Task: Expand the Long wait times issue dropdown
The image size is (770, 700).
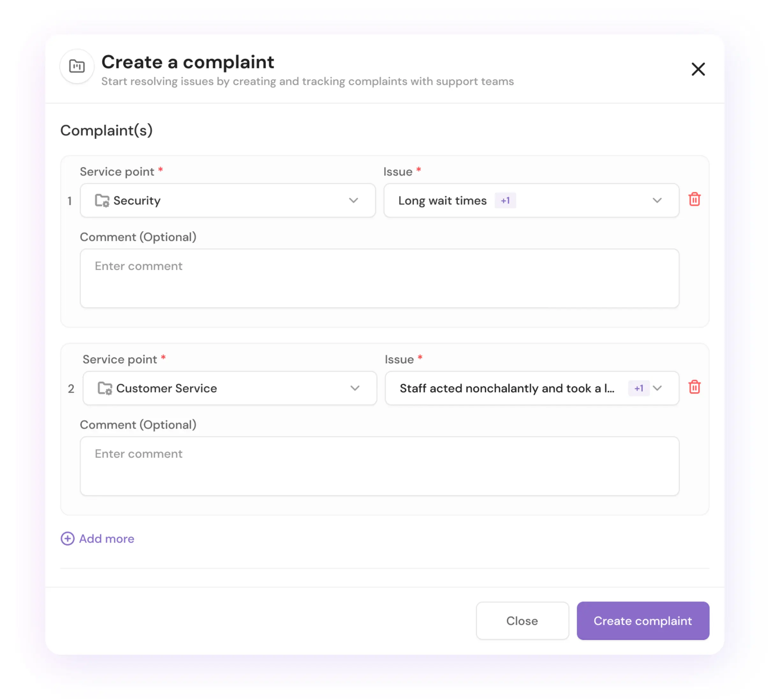Action: 656,201
